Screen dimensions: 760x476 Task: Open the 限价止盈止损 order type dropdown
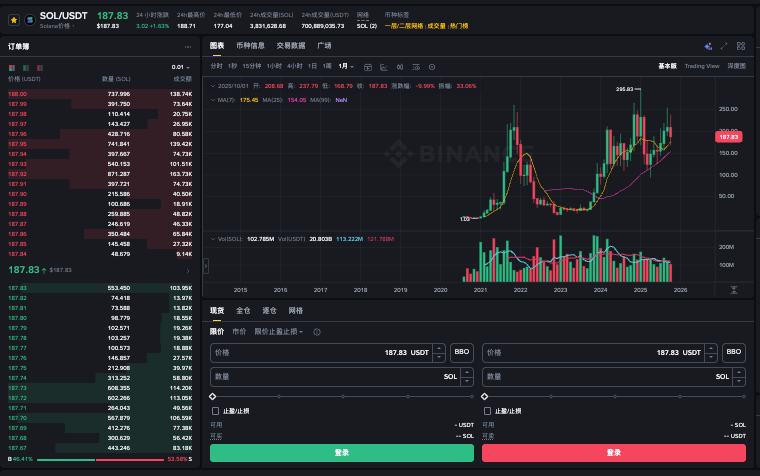pos(280,331)
